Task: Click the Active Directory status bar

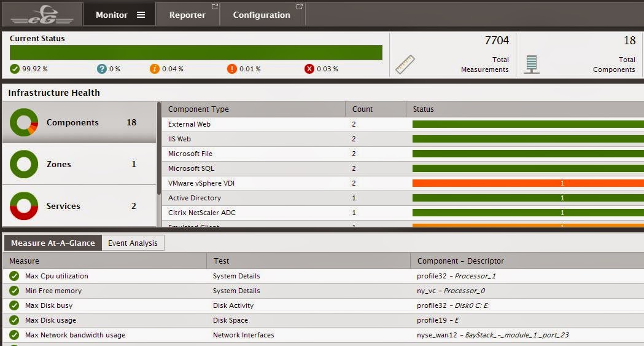Action: [x=528, y=198]
